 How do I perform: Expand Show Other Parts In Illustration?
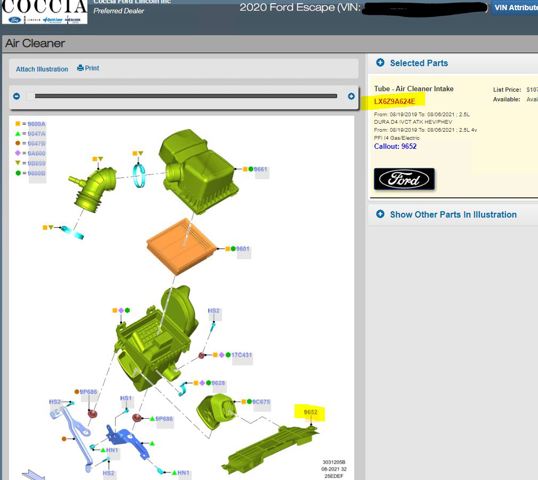(x=380, y=214)
